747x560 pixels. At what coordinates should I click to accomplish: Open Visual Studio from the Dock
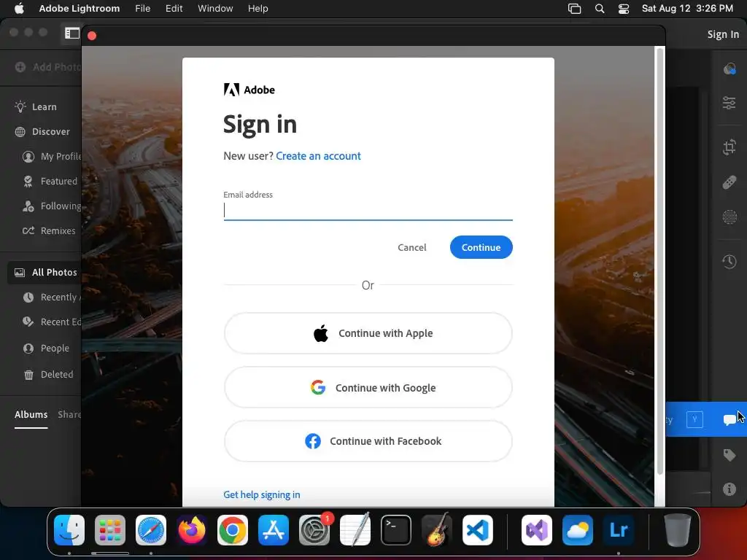click(537, 530)
